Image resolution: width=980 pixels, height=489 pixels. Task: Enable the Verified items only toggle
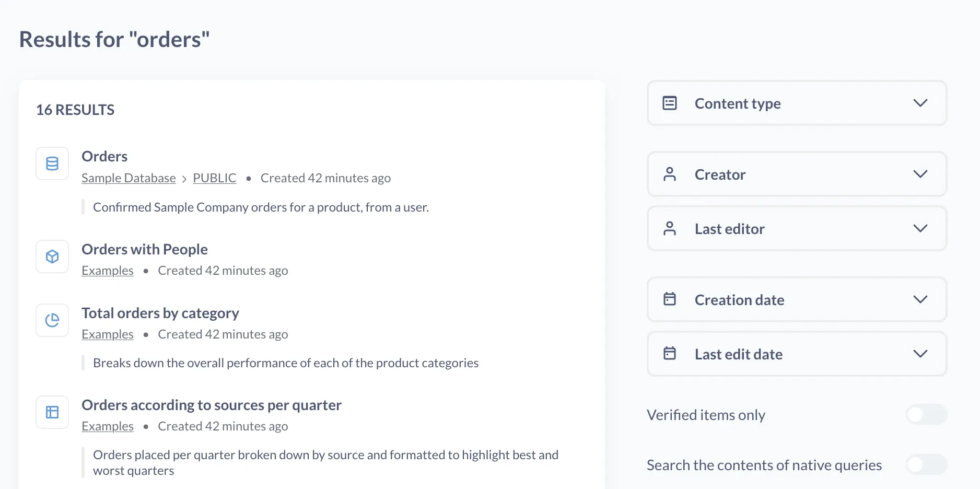pos(926,414)
